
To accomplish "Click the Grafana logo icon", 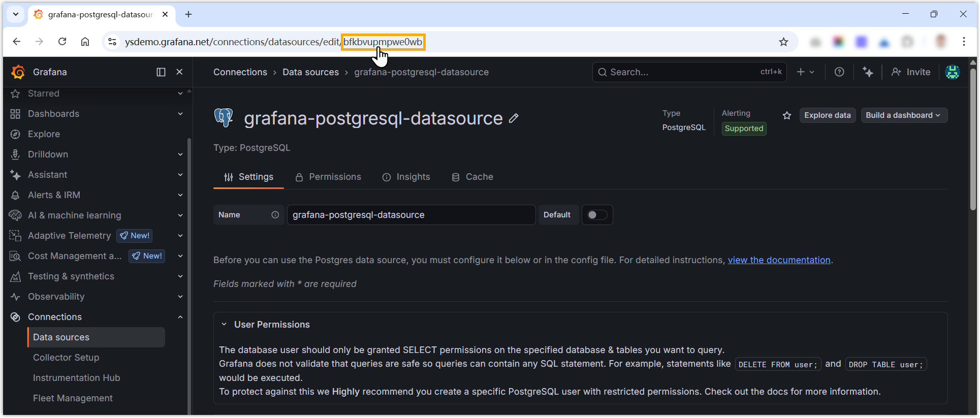I will [x=18, y=72].
